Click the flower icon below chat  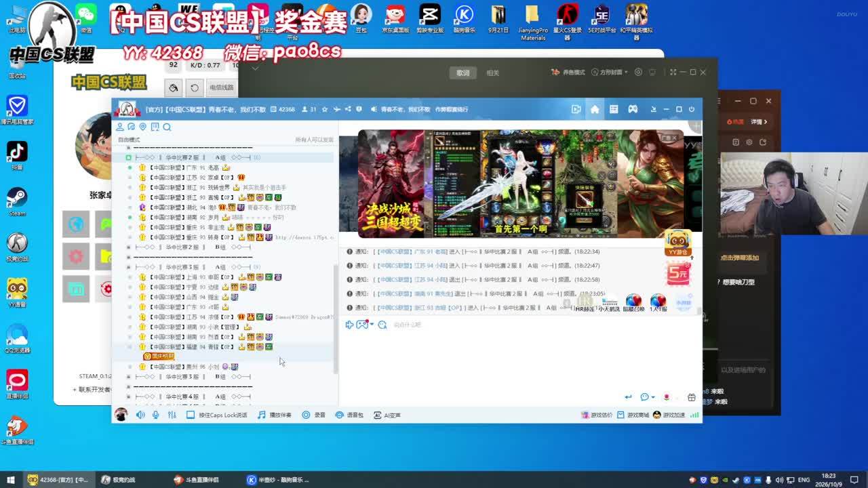tap(667, 397)
